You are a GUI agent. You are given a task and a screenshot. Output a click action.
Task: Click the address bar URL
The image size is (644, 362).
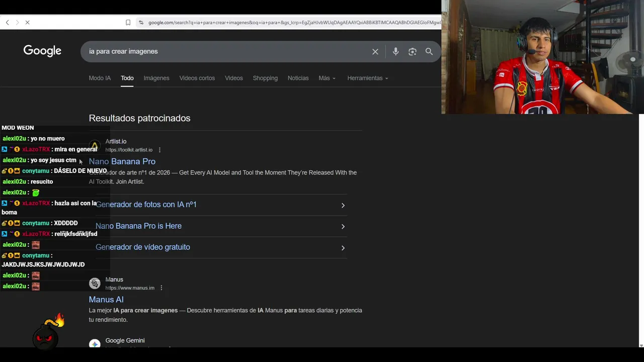point(294,23)
